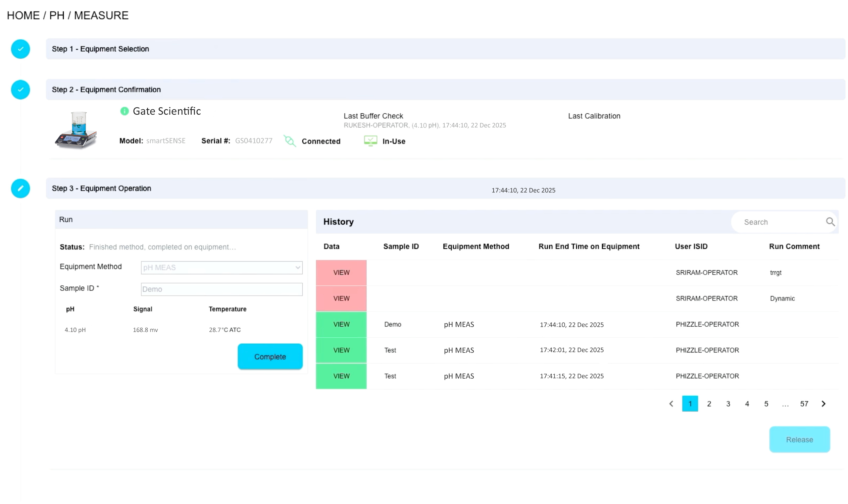
Task: Select the first red VIEW data entry
Action: (x=341, y=272)
